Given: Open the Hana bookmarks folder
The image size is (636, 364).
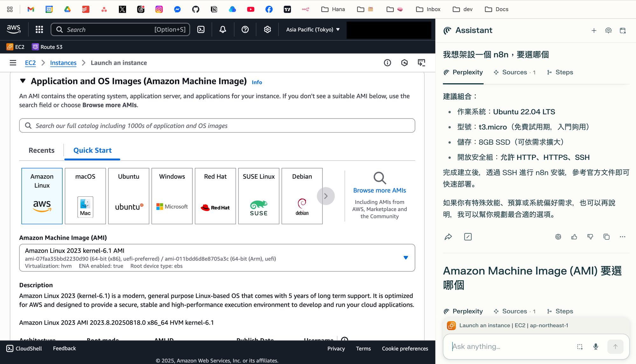Looking at the screenshot, I should coord(333,9).
